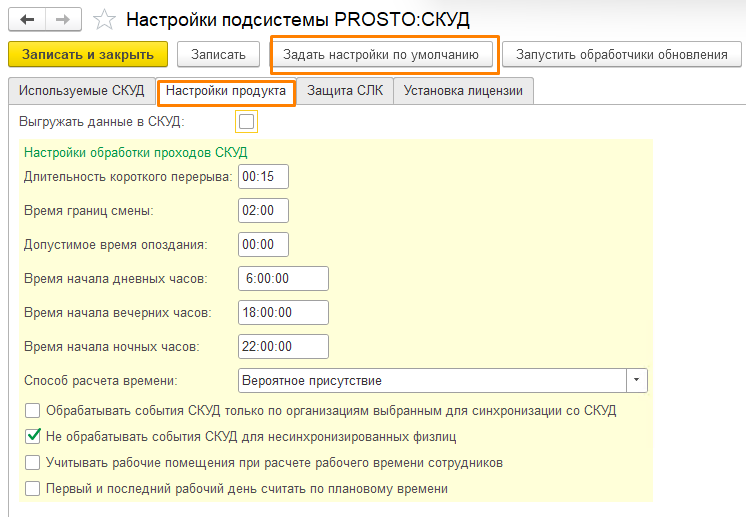Click 'Задать настройки по умолчанию' button
The width and height of the screenshot is (746, 517).
point(383,54)
